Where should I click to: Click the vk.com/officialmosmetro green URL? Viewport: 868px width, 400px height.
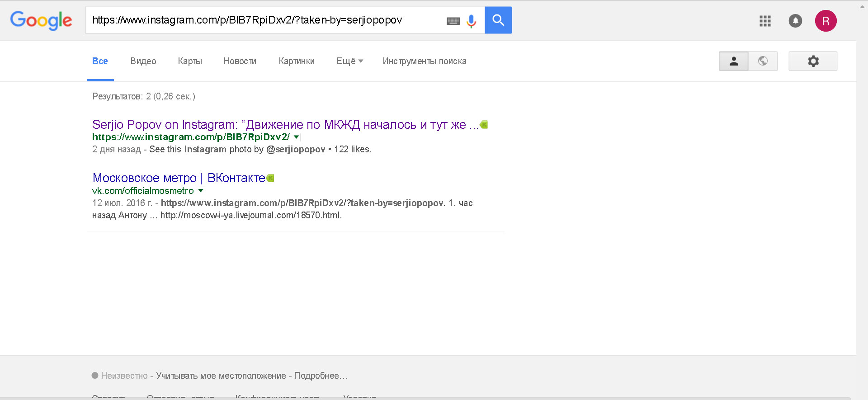click(x=143, y=191)
